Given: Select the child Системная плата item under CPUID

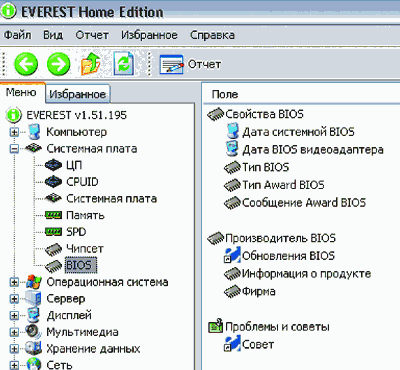Looking at the screenshot, I should tap(111, 198).
